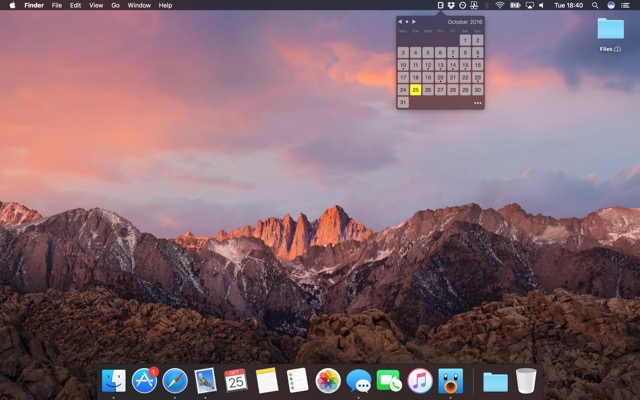Open the View menu

pyautogui.click(x=96, y=5)
